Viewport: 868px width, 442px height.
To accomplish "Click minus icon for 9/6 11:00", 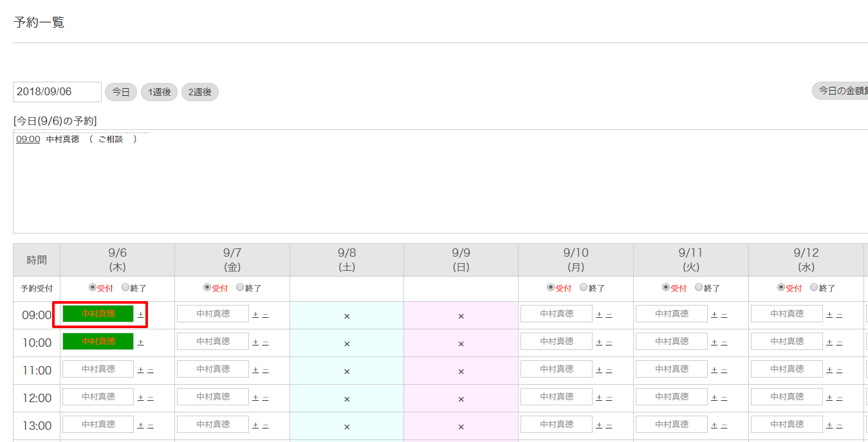I will click(151, 371).
